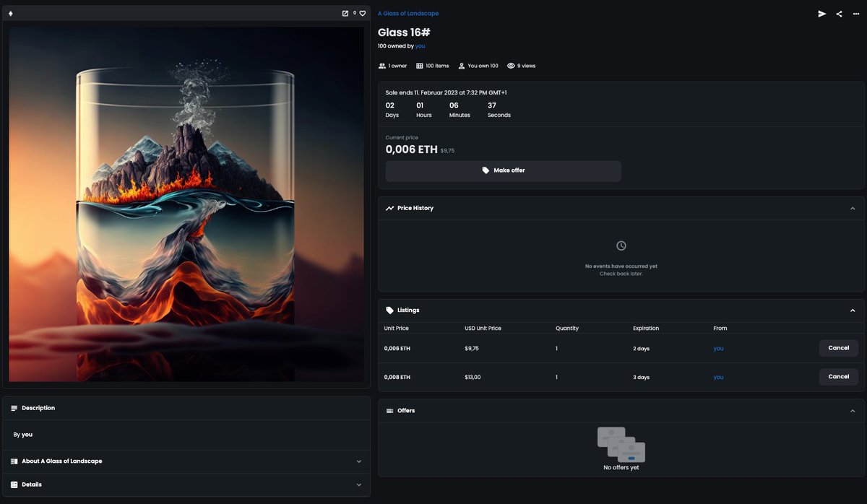
Task: Click the '2 days' expiration cell
Action: point(642,349)
